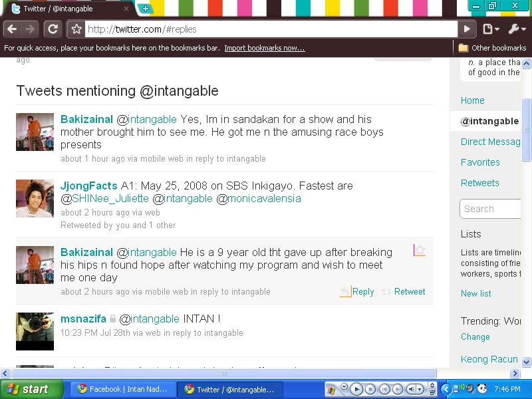Toggle the Media Player video and visualization window
This screenshot has height=399, width=532.
pos(432,386)
